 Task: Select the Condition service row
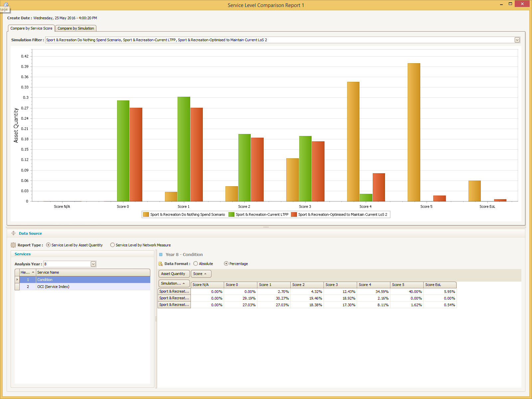(x=85, y=280)
